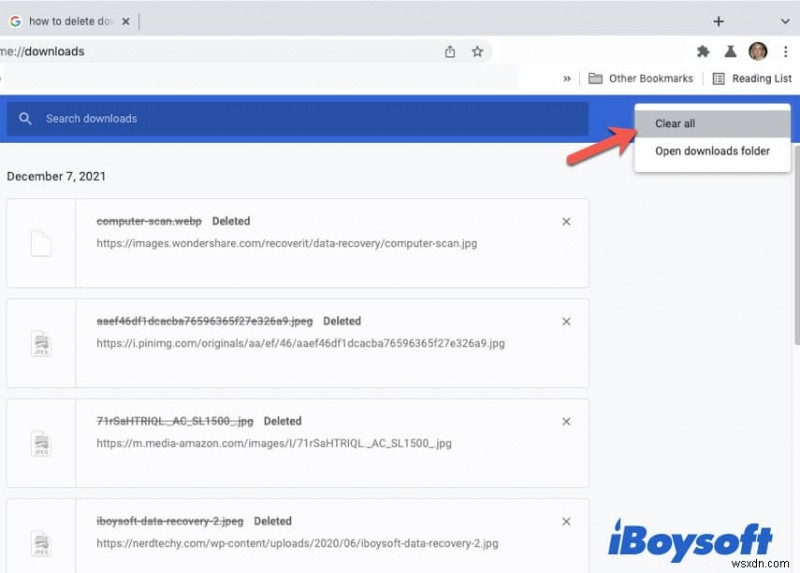Open the m.media-amazon.com image link
This screenshot has height=573, width=800.
tap(274, 443)
